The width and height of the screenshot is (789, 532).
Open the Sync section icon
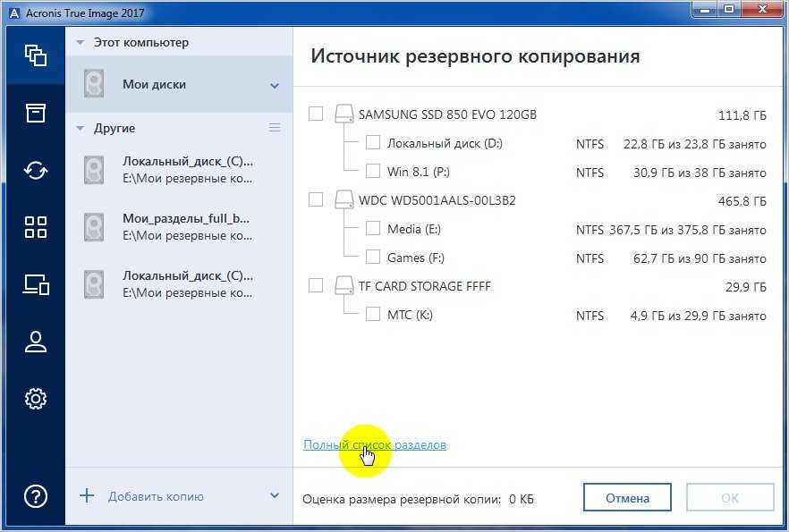tap(35, 170)
